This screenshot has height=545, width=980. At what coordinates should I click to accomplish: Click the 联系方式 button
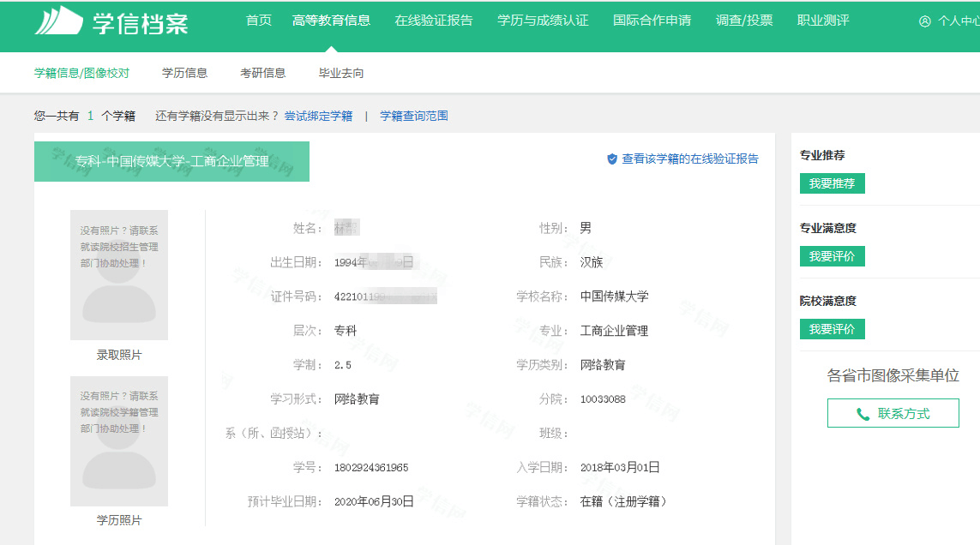(x=893, y=413)
